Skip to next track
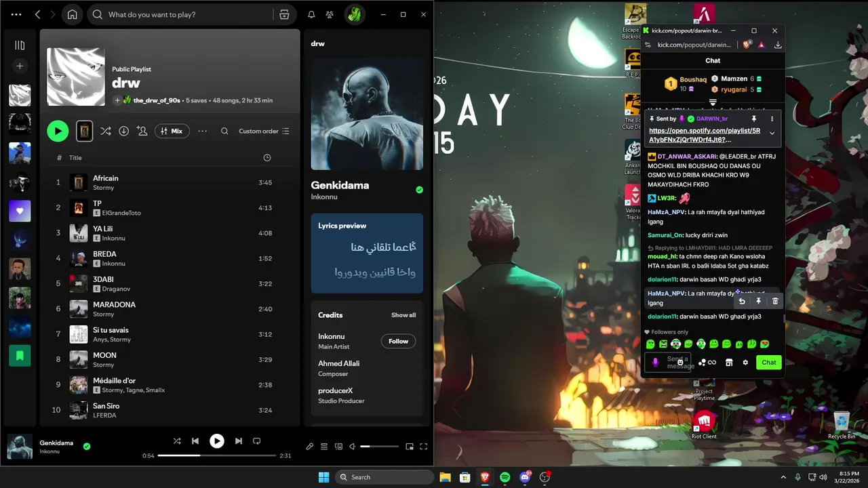Screen dimensions: 868x488 238,441
